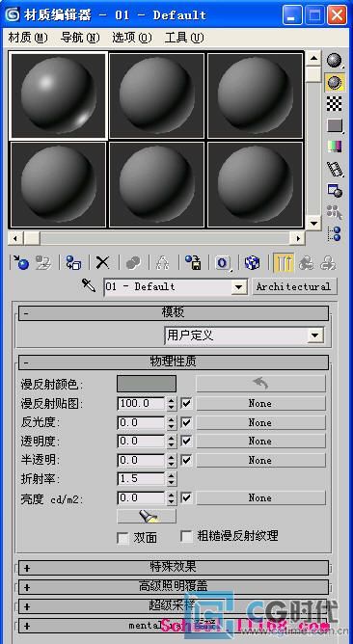Toggle the checkered Background icon
The height and width of the screenshot is (644, 353).
point(334,104)
